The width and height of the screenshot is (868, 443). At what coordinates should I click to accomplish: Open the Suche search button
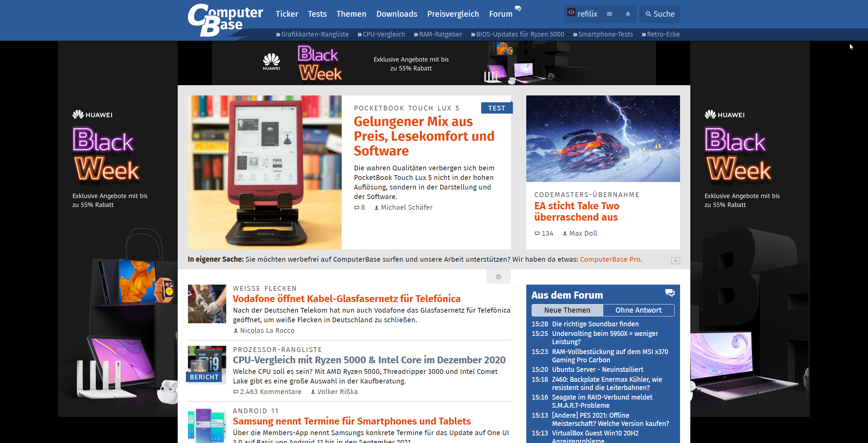click(660, 14)
